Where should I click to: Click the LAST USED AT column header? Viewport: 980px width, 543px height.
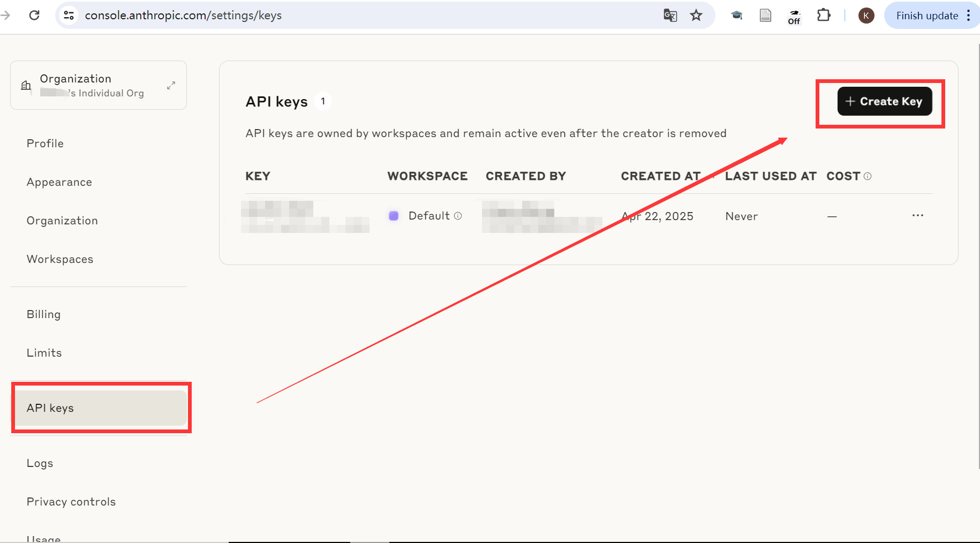click(x=771, y=176)
